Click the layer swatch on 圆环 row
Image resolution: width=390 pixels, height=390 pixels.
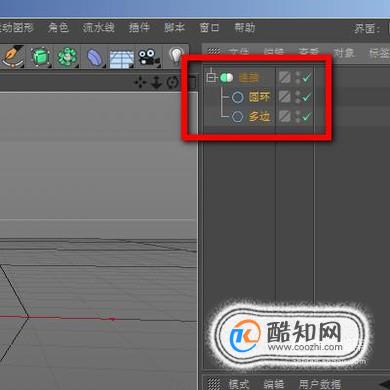click(x=284, y=97)
